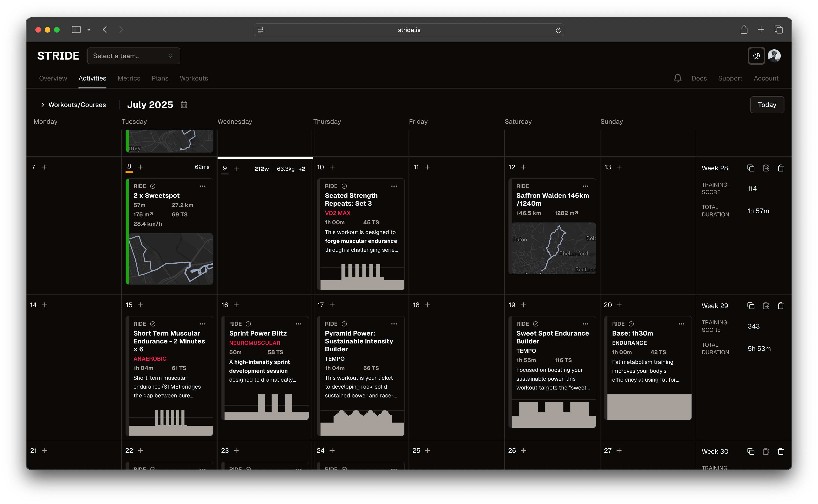Jump to current date with Today button
This screenshot has height=504, width=818.
coord(767,105)
